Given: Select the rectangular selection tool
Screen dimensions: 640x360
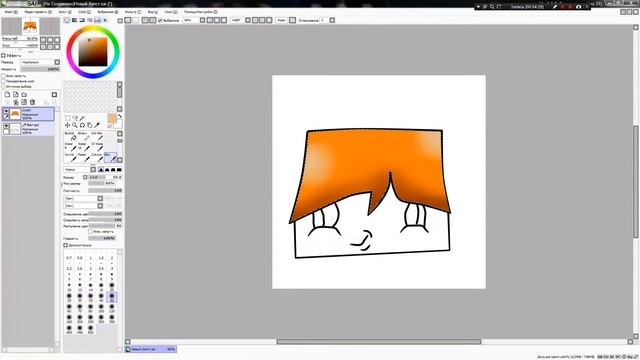Looking at the screenshot, I should tap(68, 118).
